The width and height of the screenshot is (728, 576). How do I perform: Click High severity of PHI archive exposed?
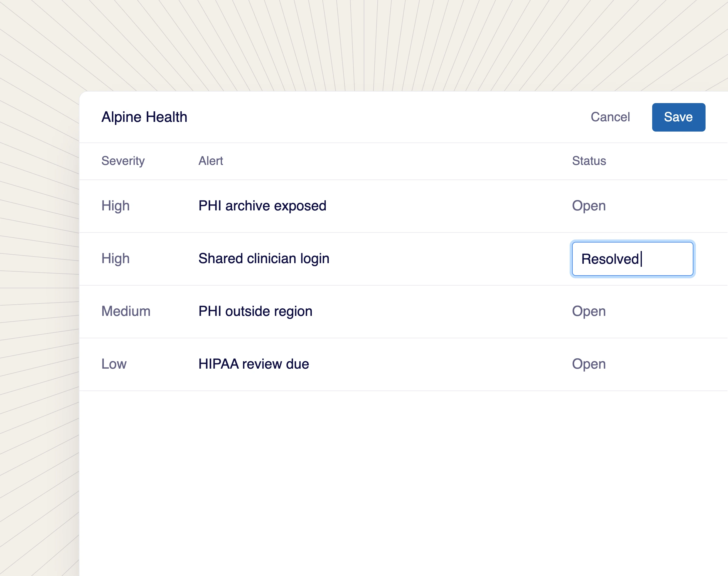pos(115,206)
